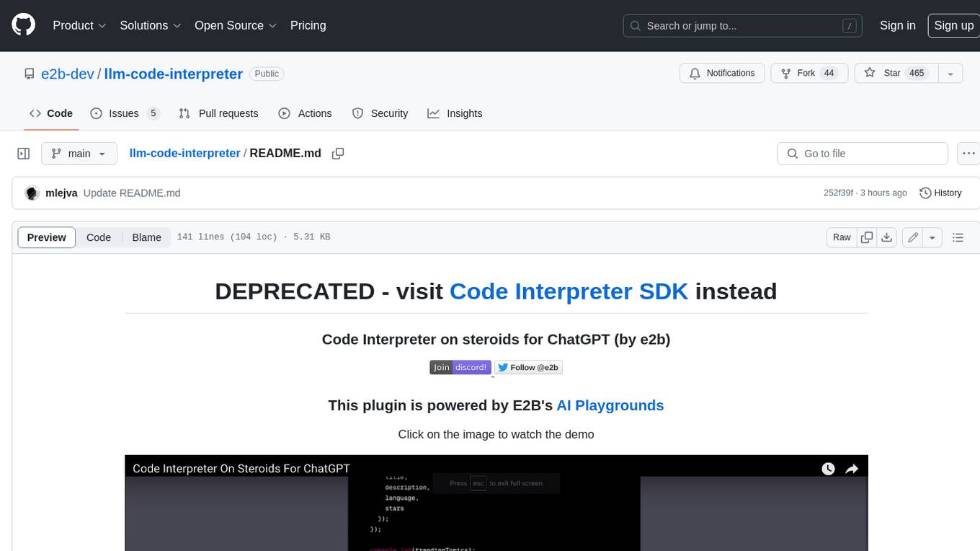Viewport: 980px width, 551px height.
Task: Click the Public visibility label
Action: (x=267, y=74)
